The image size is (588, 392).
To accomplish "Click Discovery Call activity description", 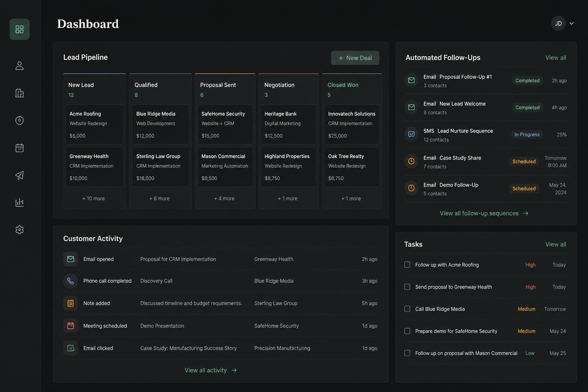I will coord(156,281).
